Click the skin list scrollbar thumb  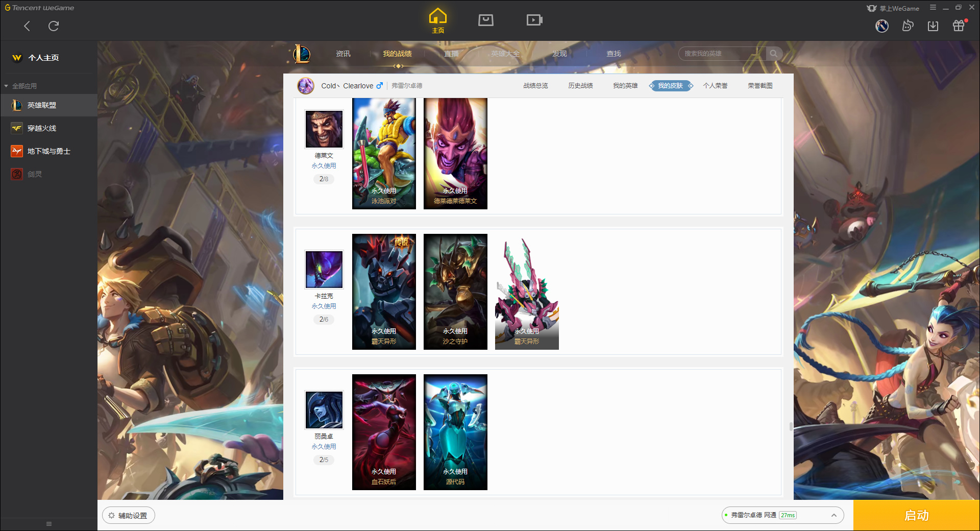tap(791, 426)
